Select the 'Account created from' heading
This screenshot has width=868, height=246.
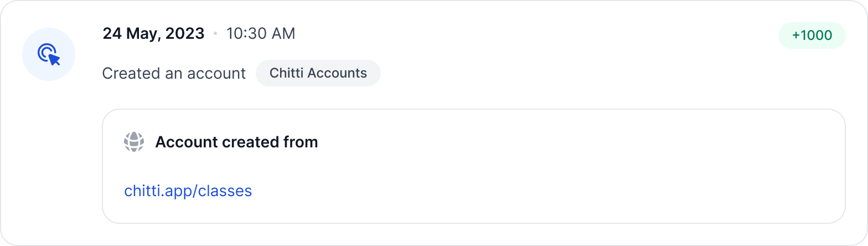click(x=236, y=142)
